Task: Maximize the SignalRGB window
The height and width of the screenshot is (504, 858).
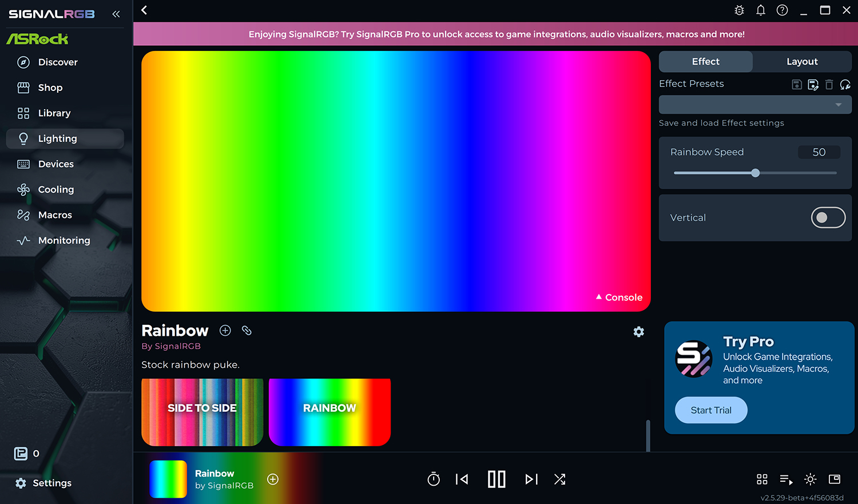Action: [825, 10]
